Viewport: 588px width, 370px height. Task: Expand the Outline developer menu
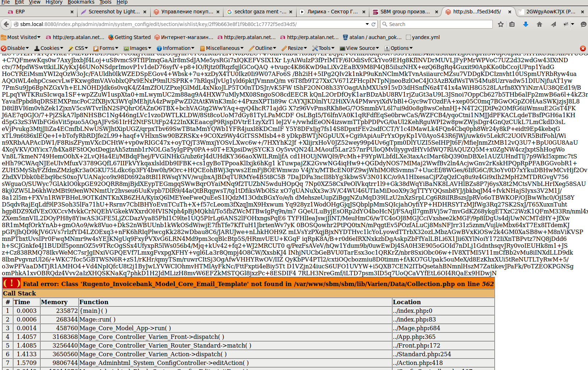tap(263, 48)
